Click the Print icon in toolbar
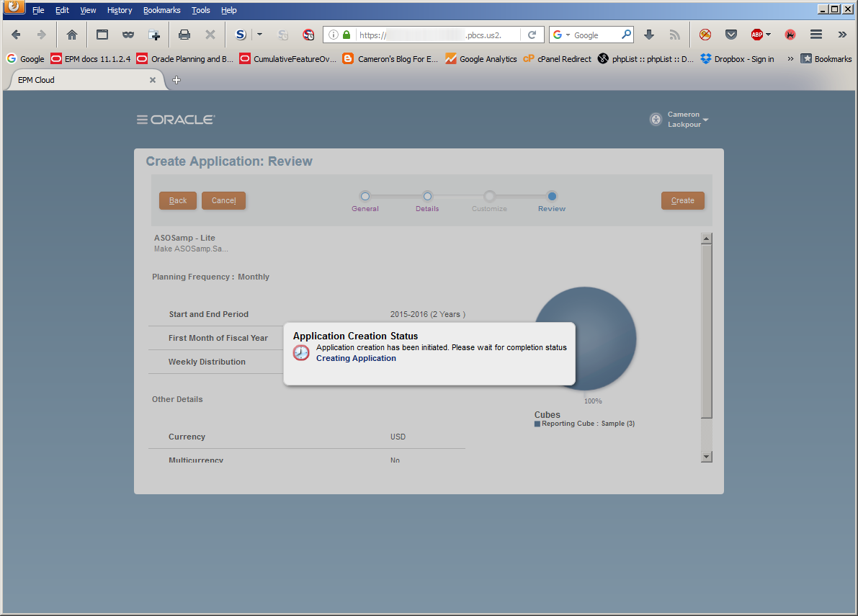Screen dimensions: 858x616 click(x=184, y=35)
